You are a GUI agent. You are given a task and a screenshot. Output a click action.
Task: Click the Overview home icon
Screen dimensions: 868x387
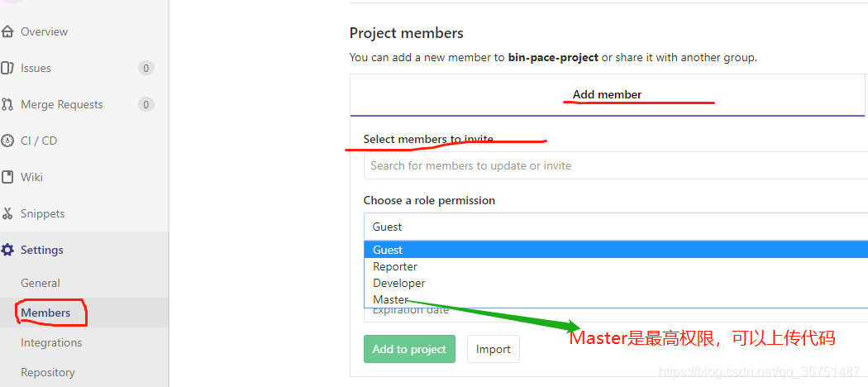[x=7, y=31]
